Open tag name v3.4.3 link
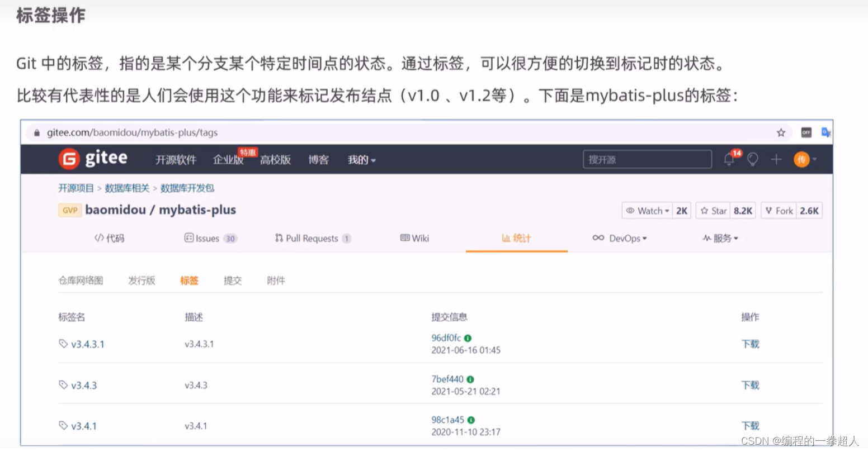This screenshot has width=868, height=452. (84, 386)
